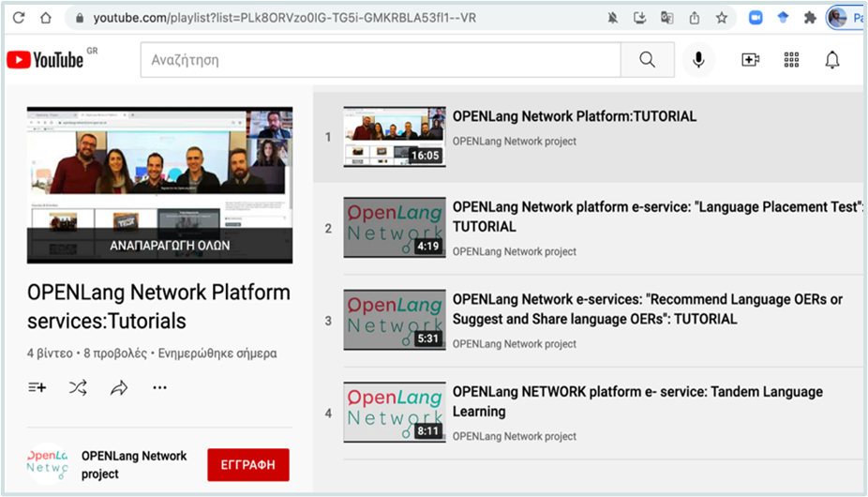Click channel name under Tandem Learning video
This screenshot has height=497, width=868.
pos(515,437)
